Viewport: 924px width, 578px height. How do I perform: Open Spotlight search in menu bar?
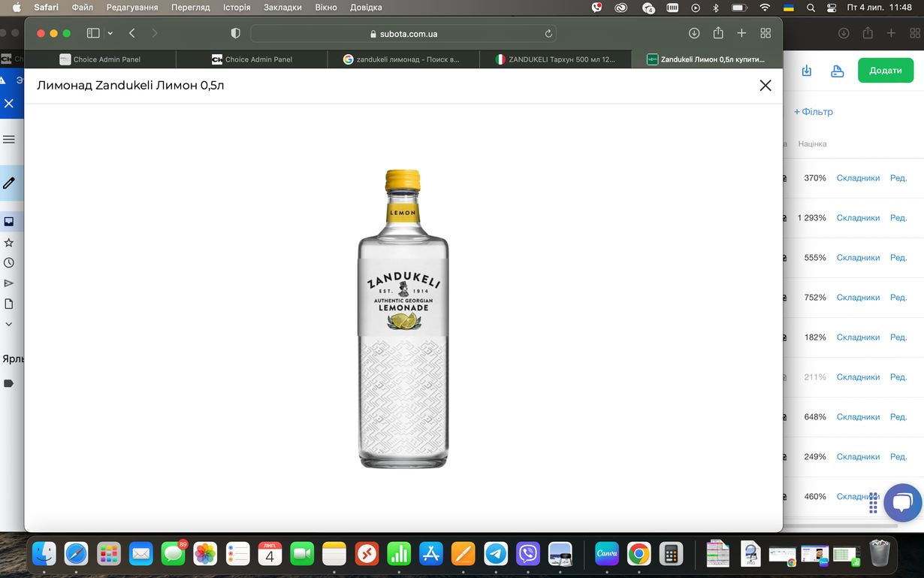click(811, 8)
